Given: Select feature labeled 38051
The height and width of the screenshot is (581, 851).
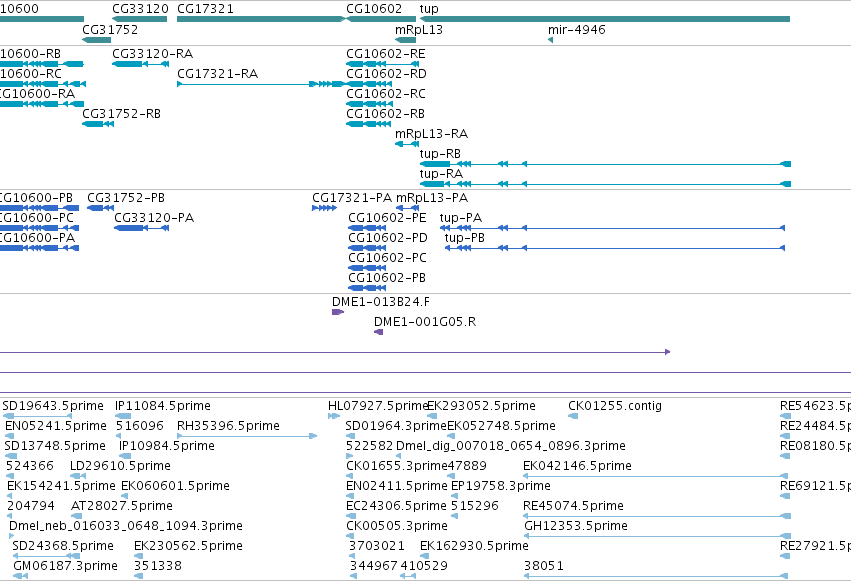Looking at the screenshot, I should click(x=544, y=567).
